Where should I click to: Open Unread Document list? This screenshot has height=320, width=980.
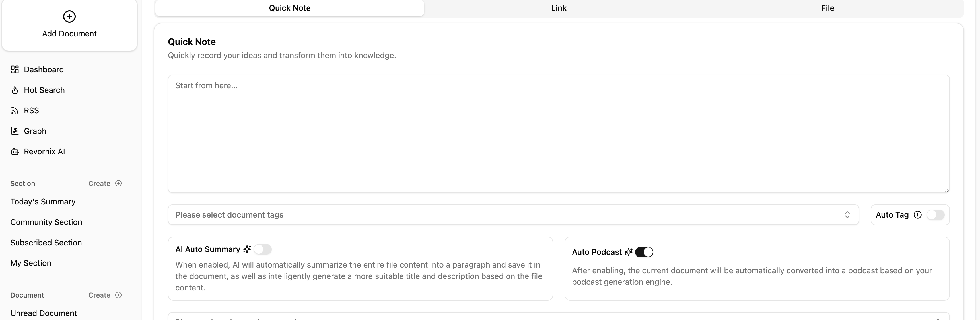click(x=44, y=313)
